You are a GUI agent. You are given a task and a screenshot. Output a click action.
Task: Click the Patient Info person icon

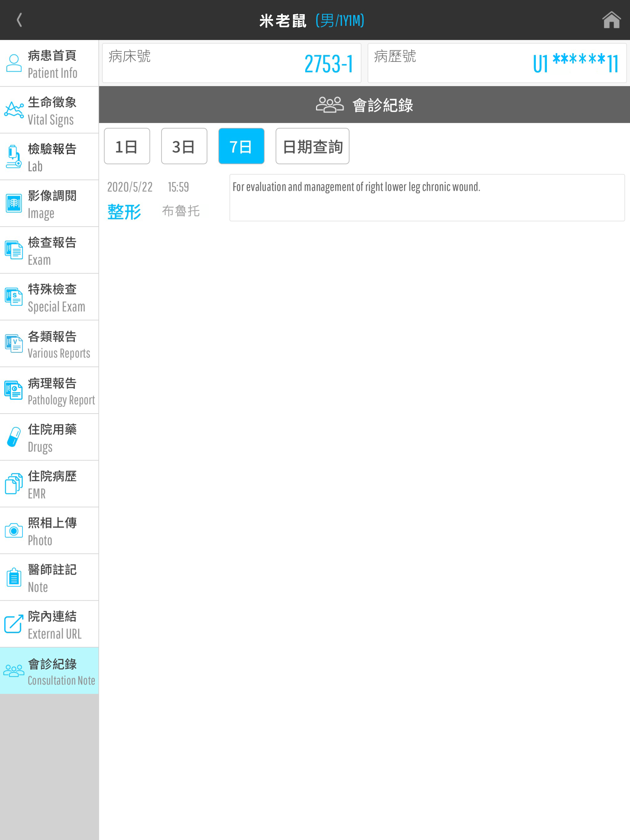tap(14, 63)
